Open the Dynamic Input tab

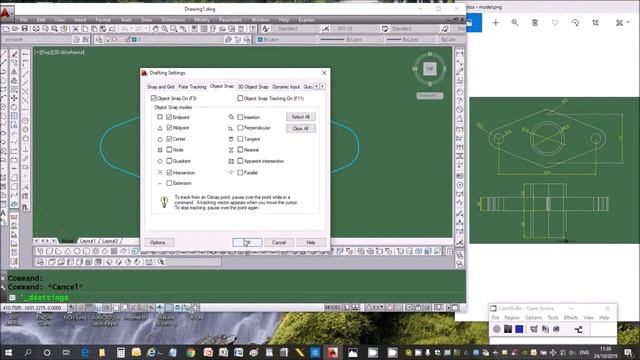286,87
